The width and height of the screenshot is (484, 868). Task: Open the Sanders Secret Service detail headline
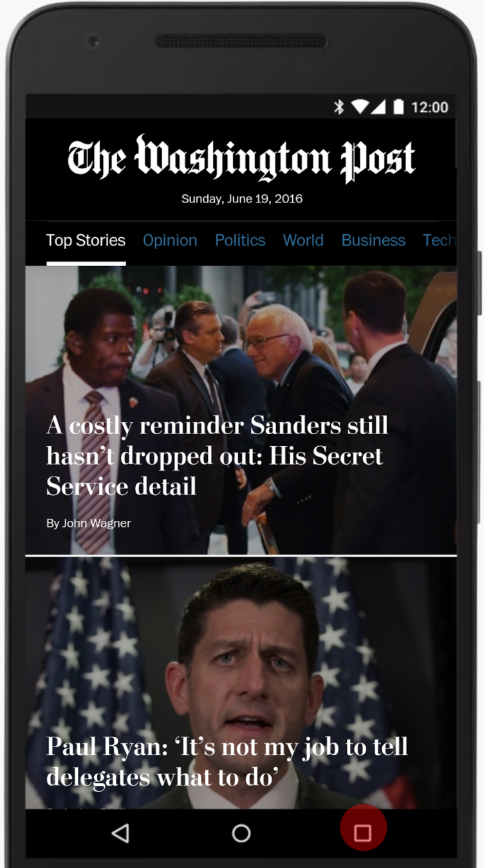[x=218, y=455]
